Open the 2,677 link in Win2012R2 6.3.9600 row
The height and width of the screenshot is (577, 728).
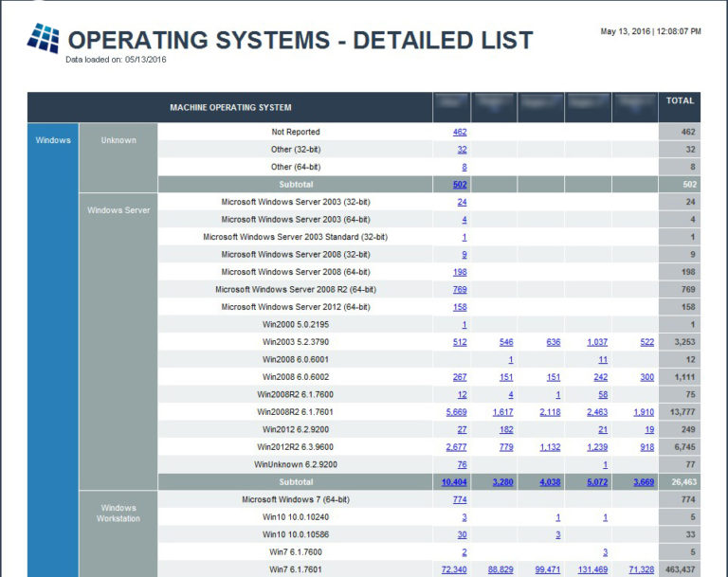click(x=456, y=447)
